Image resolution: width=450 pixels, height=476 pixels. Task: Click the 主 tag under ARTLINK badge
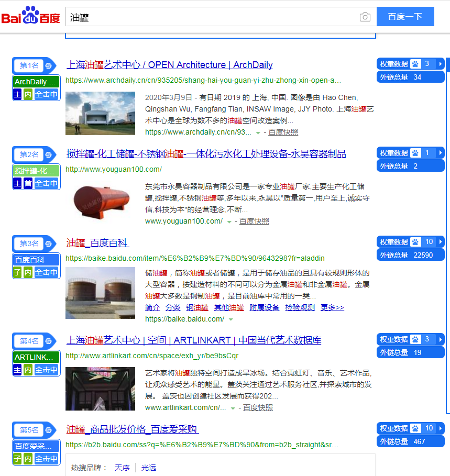17,370
